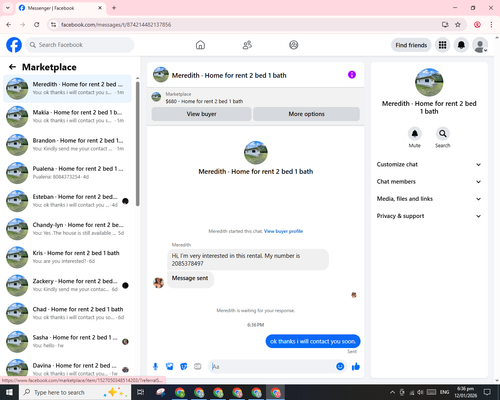Screen dimensions: 500x400
Task: Attach a file with the photo icon
Action: [170, 367]
